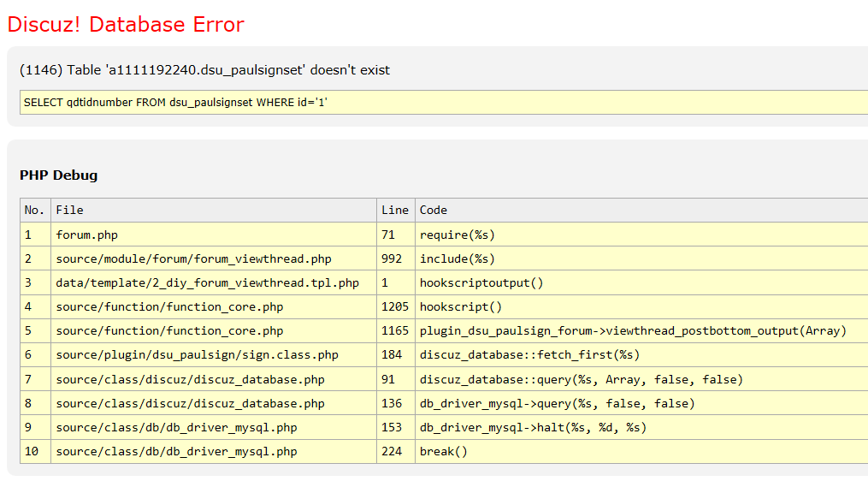
Task: Click the break() code cell
Action: coord(444,451)
